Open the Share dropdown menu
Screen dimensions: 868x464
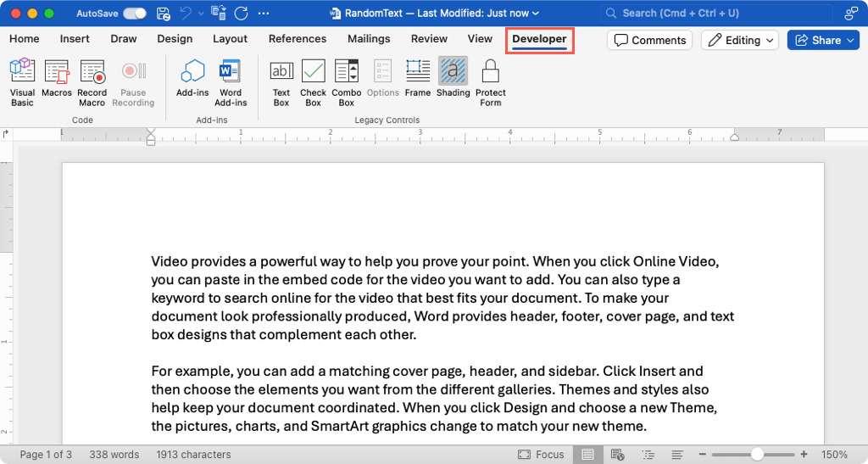(x=822, y=40)
